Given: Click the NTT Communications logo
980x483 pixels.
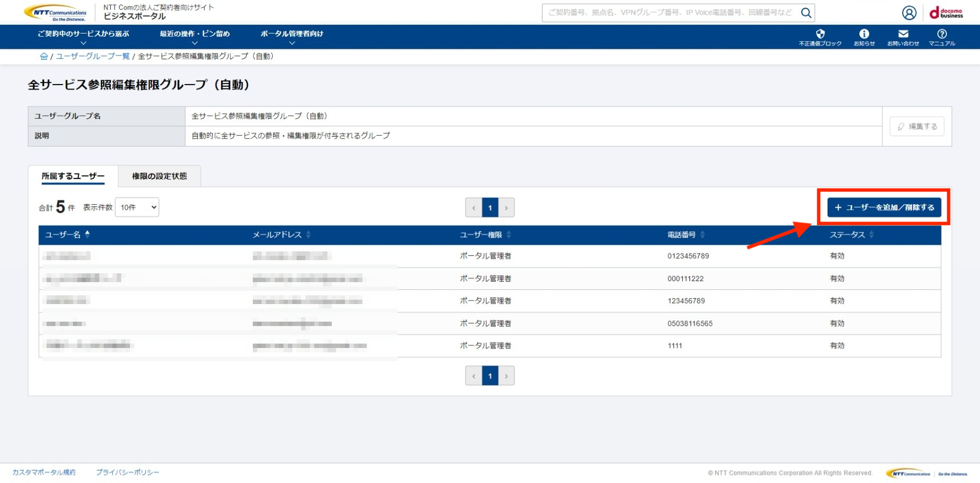Looking at the screenshot, I should (x=55, y=13).
